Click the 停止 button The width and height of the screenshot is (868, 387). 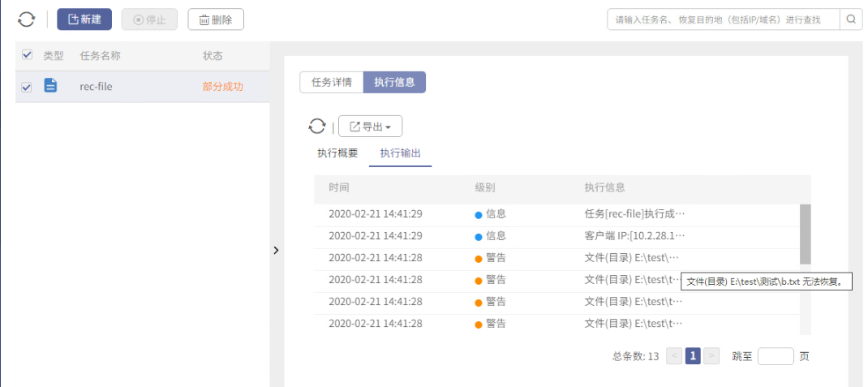149,19
